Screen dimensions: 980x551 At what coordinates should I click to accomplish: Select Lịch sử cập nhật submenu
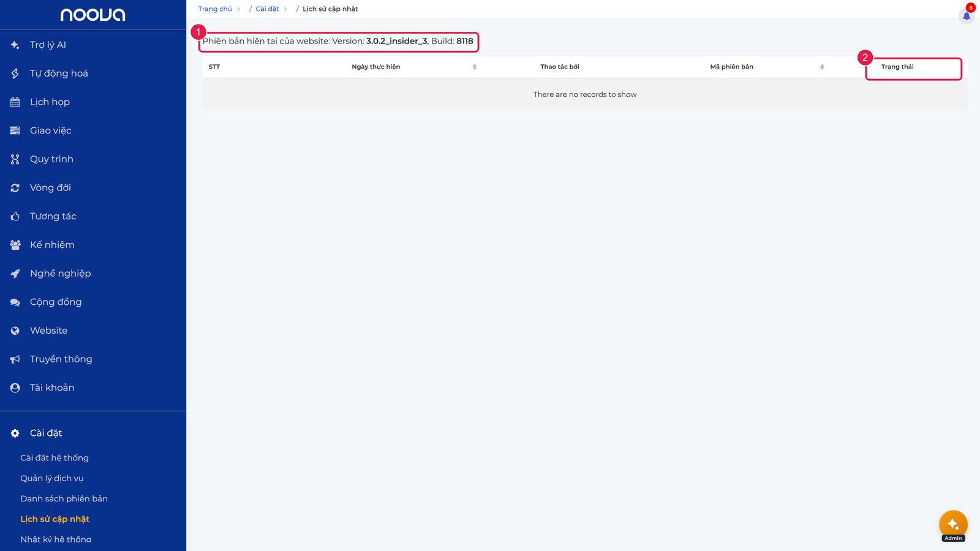[x=55, y=519]
